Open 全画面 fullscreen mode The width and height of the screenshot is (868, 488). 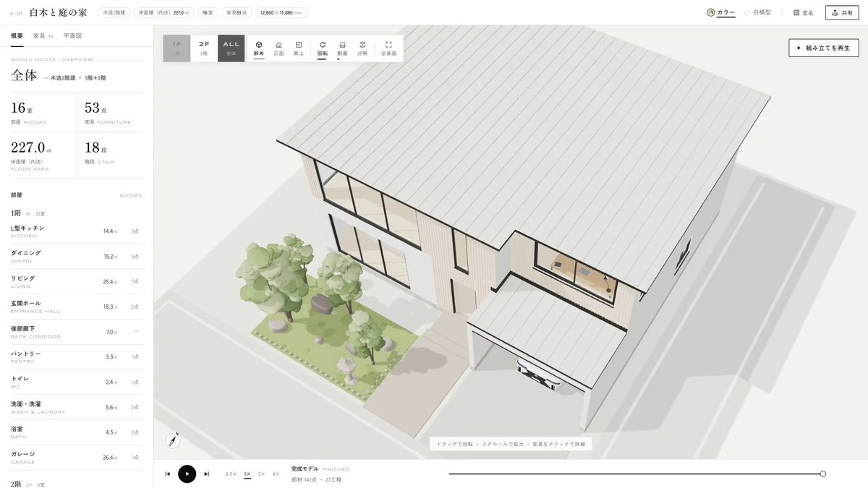pyautogui.click(x=388, y=48)
